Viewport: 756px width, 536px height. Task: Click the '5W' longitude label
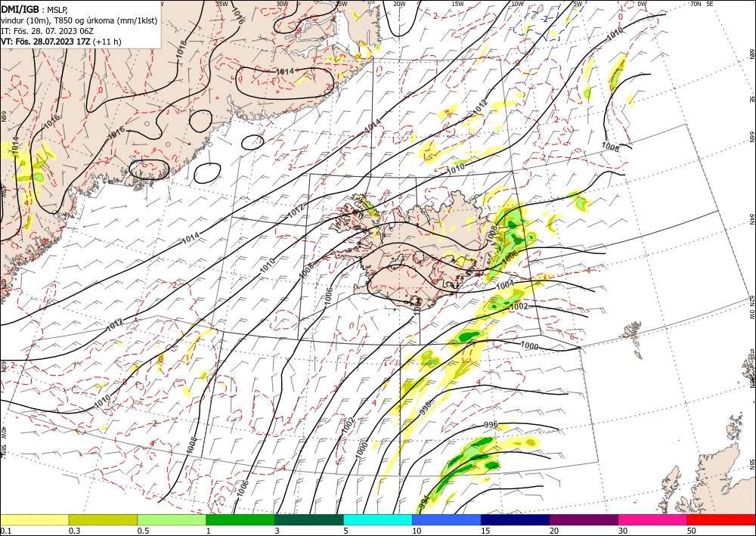(x=578, y=4)
